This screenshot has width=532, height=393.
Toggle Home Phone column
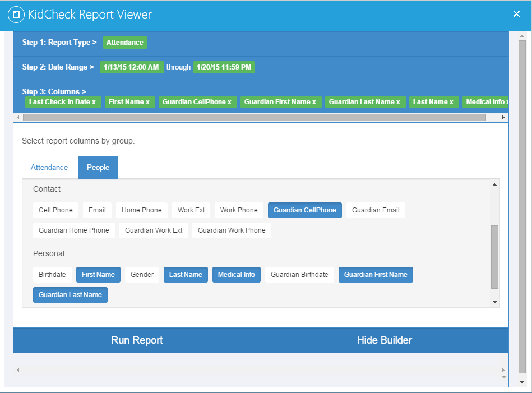(141, 210)
